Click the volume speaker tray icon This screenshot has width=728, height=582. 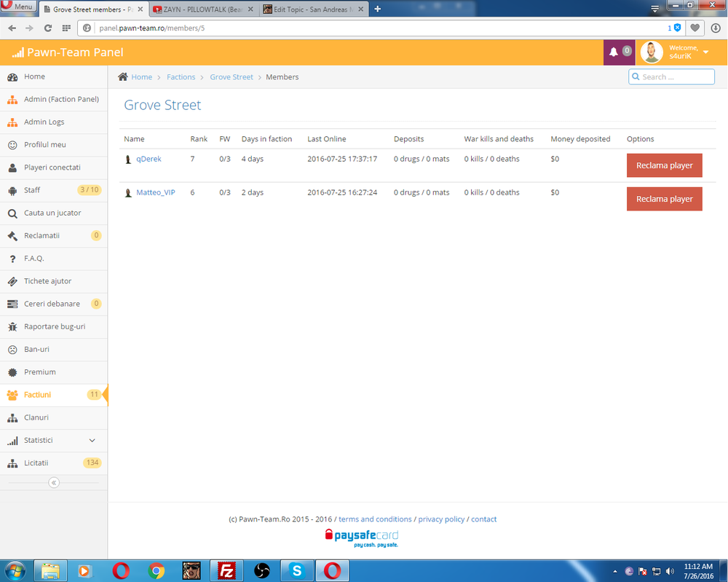pyautogui.click(x=670, y=571)
